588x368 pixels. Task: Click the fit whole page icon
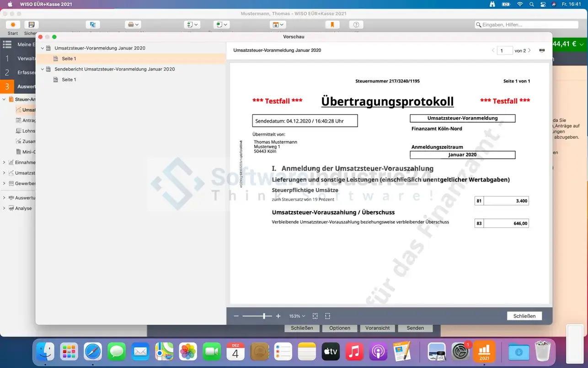pyautogui.click(x=315, y=316)
